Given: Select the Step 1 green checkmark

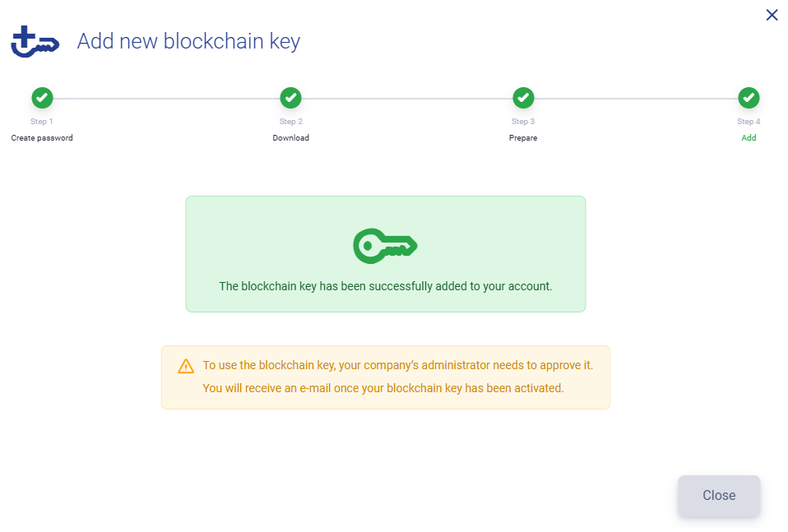Looking at the screenshot, I should click(x=42, y=98).
